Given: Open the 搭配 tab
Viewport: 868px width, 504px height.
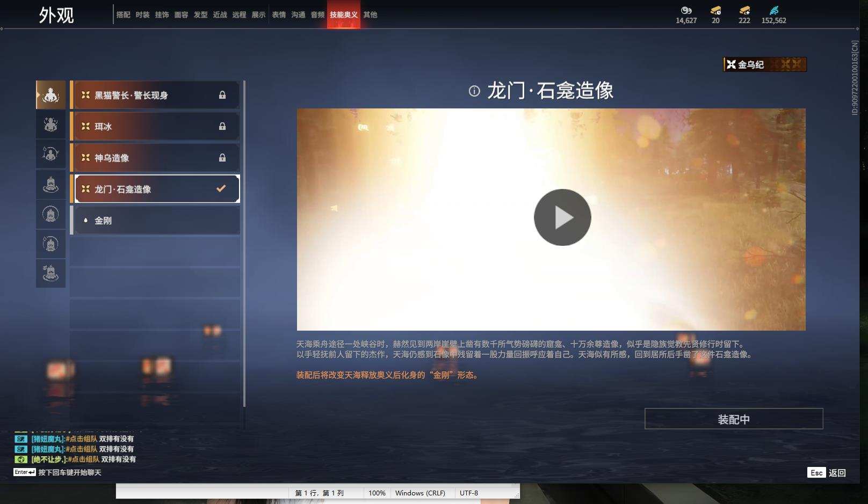Looking at the screenshot, I should (x=123, y=15).
